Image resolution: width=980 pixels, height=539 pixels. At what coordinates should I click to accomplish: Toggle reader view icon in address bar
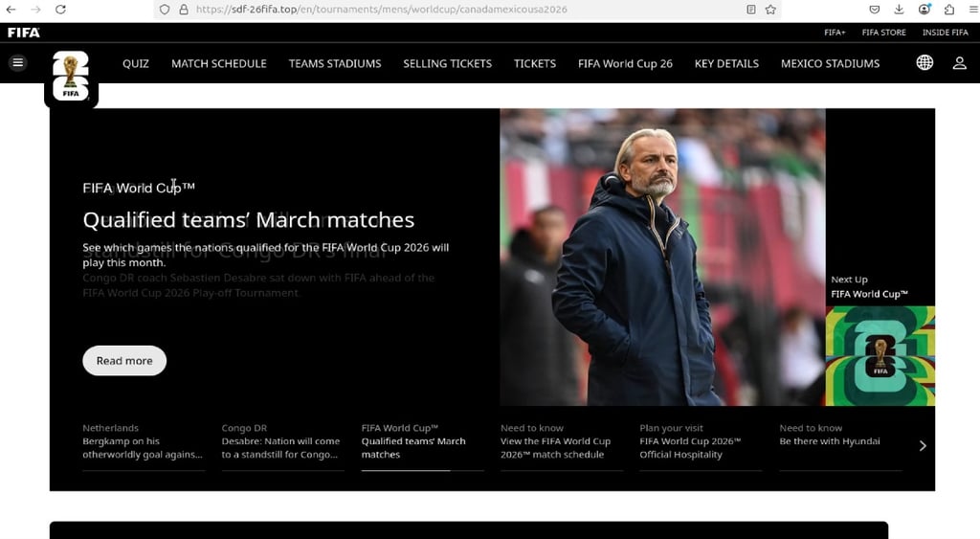(x=750, y=10)
